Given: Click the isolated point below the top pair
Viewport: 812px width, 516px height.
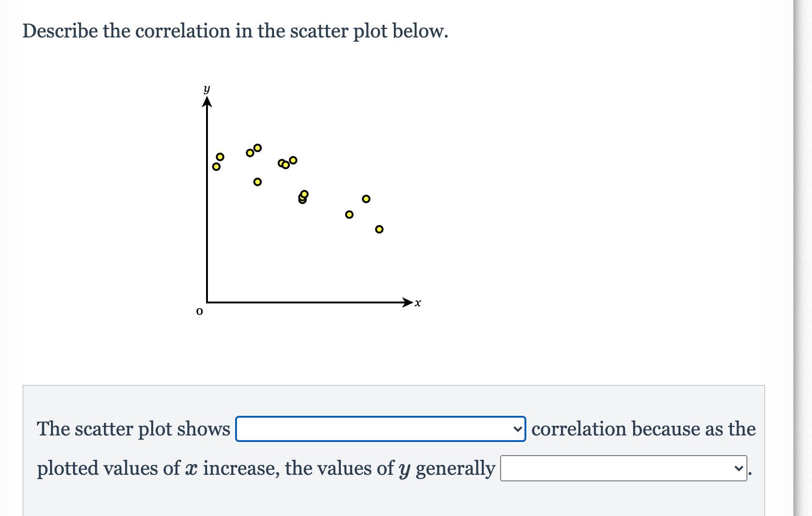Looking at the screenshot, I should point(258,182).
